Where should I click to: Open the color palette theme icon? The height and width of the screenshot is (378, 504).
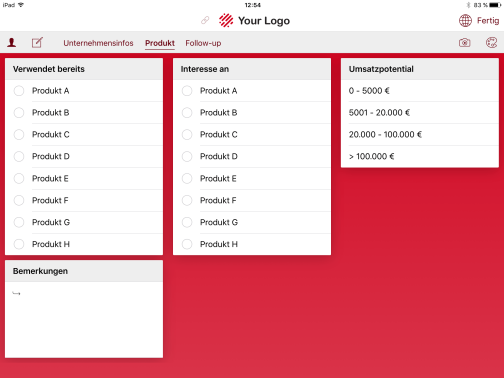coord(491,43)
